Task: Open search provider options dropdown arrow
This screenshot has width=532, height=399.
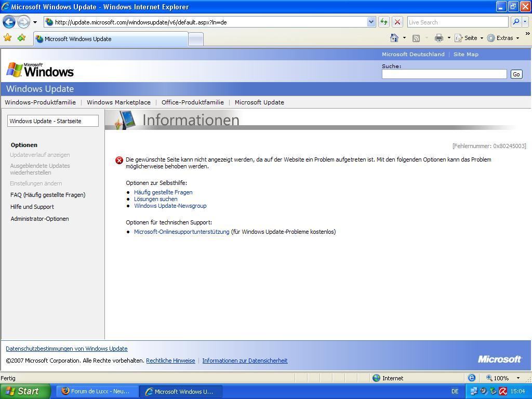Action: pos(525,22)
